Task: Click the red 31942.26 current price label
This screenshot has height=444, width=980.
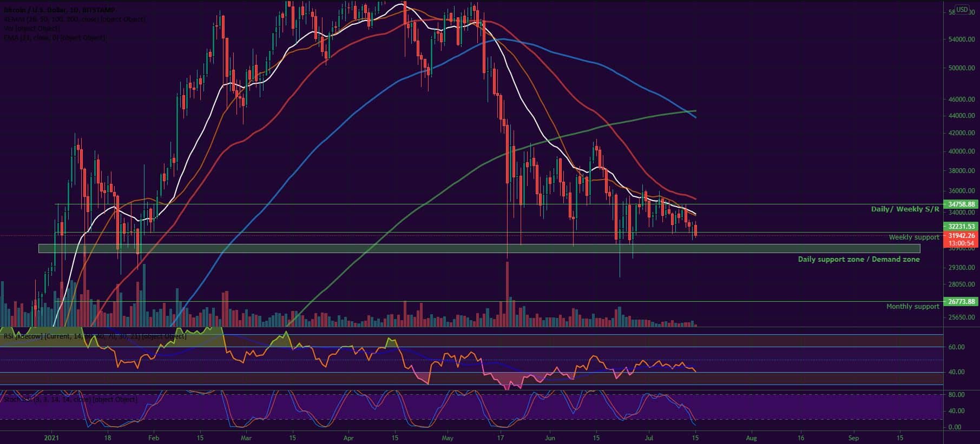Action: tap(961, 236)
